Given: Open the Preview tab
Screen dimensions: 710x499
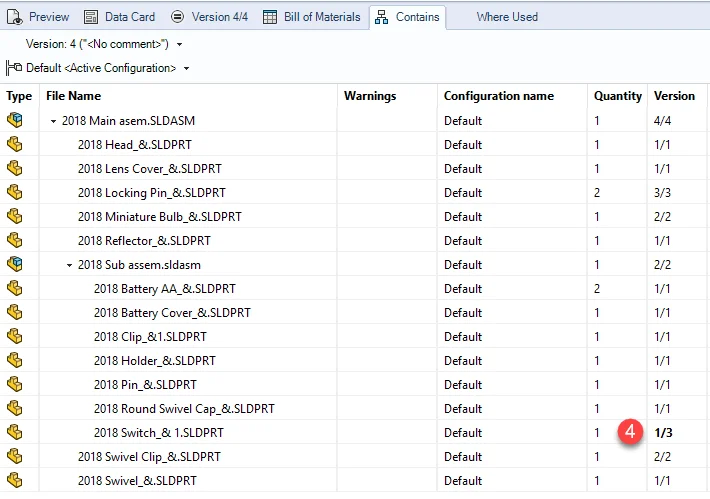Looking at the screenshot, I should 39,17.
